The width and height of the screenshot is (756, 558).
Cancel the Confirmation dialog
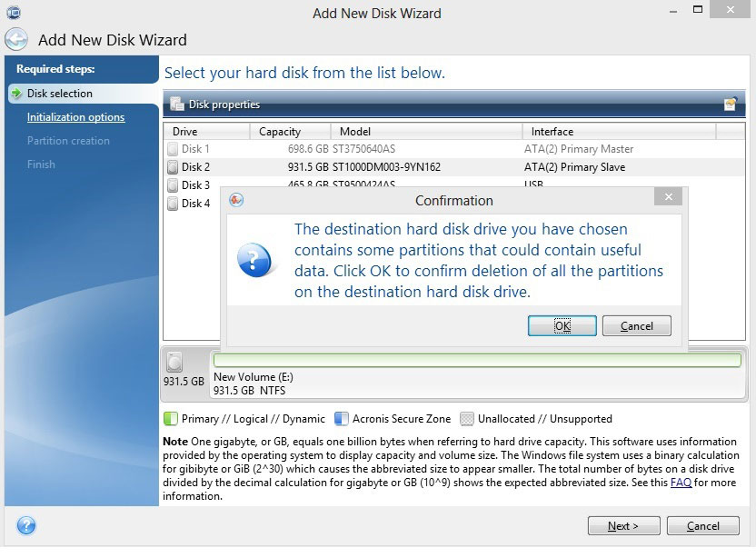pos(636,326)
